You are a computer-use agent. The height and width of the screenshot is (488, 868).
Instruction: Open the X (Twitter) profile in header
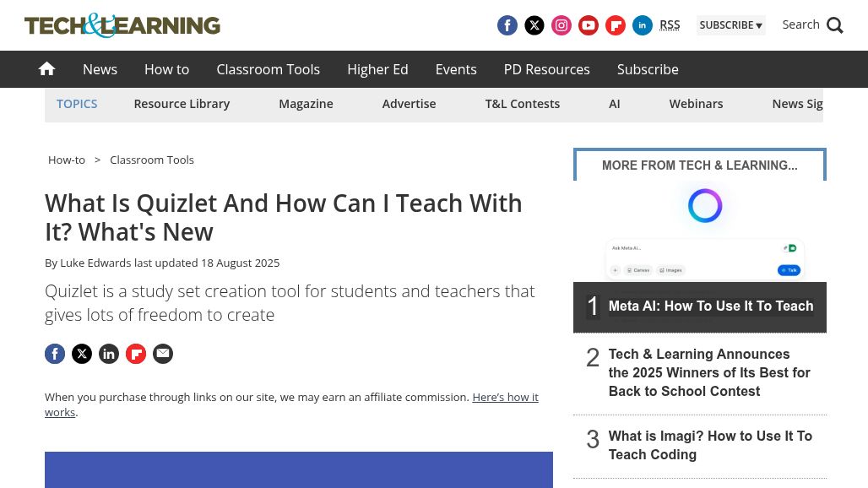534,25
